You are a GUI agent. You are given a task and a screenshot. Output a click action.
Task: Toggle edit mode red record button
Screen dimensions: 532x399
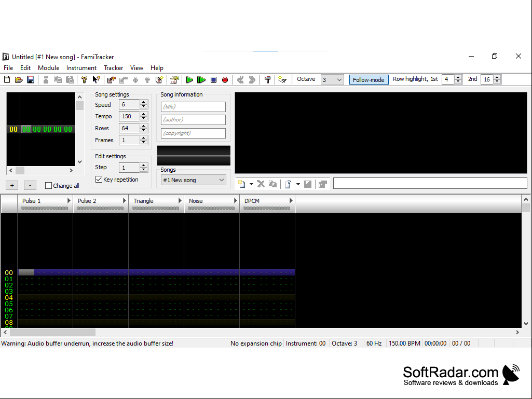pos(225,80)
